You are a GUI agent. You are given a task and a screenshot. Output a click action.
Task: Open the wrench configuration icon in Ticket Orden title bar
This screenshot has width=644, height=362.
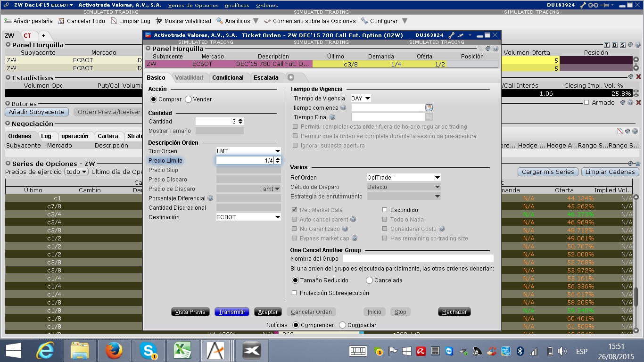click(451, 35)
